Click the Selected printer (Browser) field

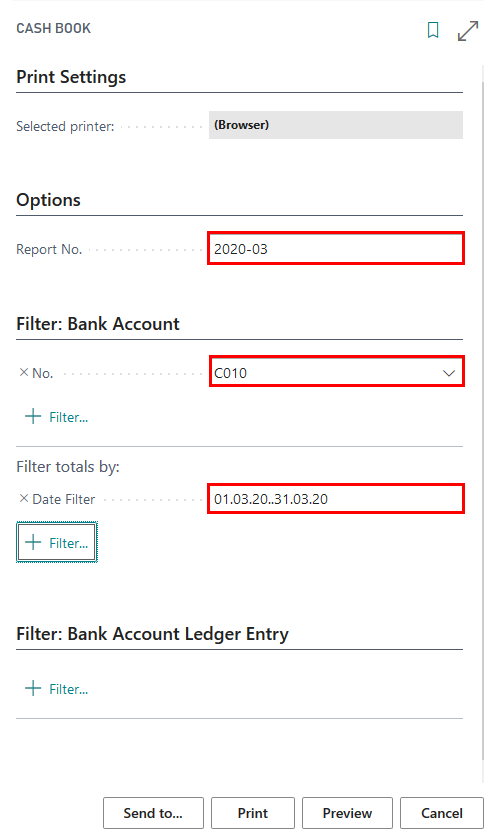click(x=336, y=125)
